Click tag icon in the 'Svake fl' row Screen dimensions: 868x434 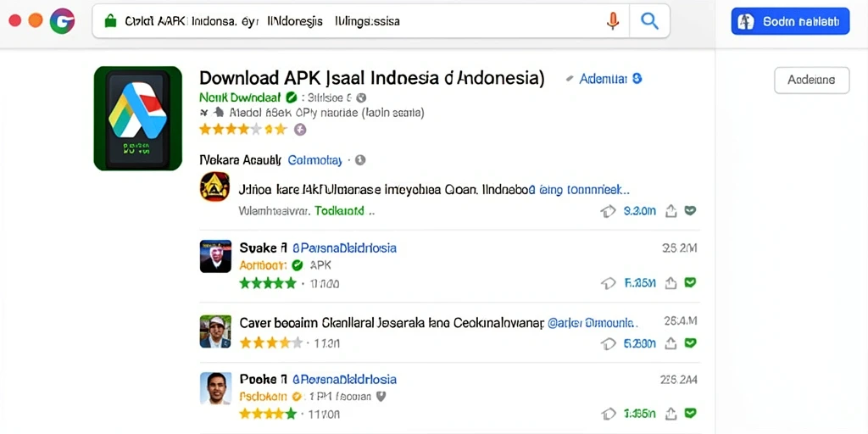click(608, 283)
